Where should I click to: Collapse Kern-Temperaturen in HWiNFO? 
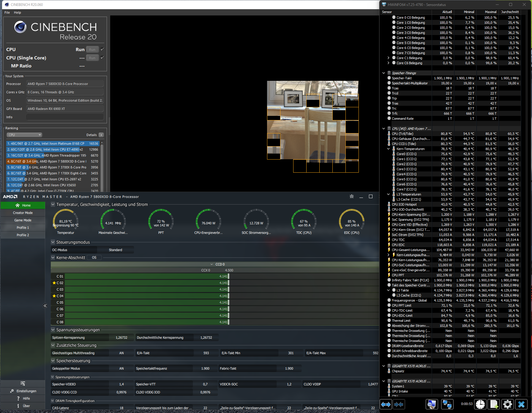pos(388,149)
